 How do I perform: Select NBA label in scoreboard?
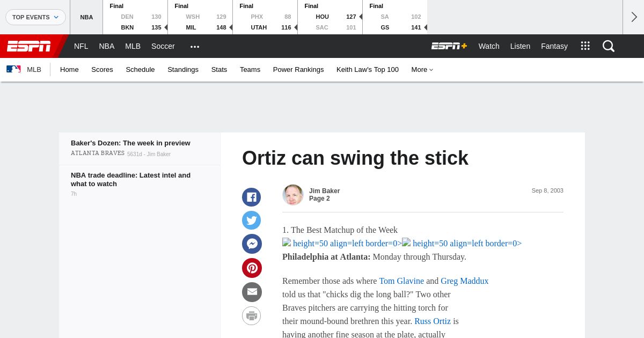[86, 17]
